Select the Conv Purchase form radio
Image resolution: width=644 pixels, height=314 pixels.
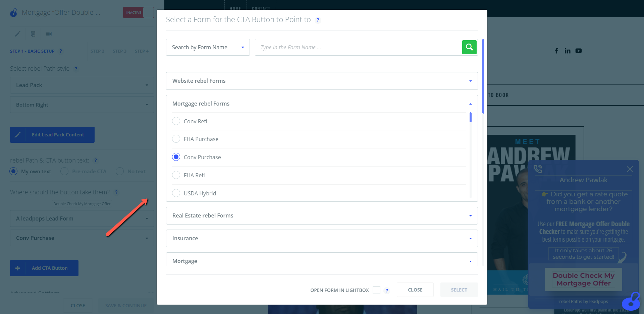[x=176, y=157]
